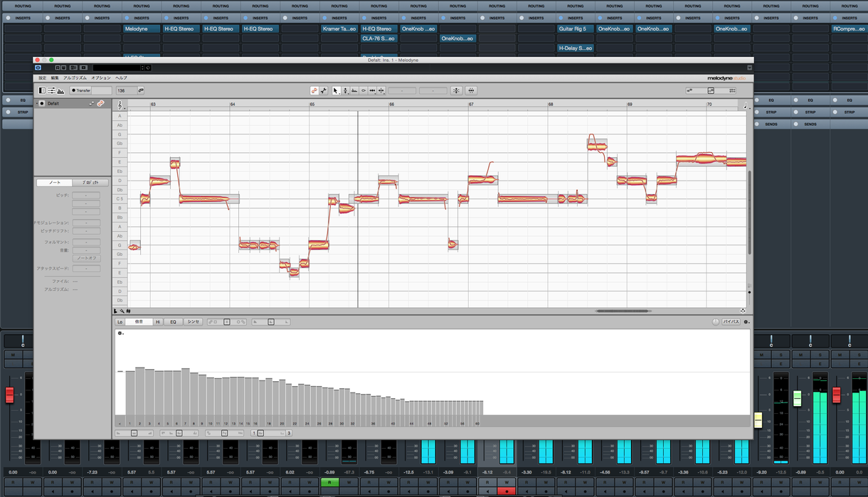Toggle the leftmost INSERTS power button

(x=7, y=18)
